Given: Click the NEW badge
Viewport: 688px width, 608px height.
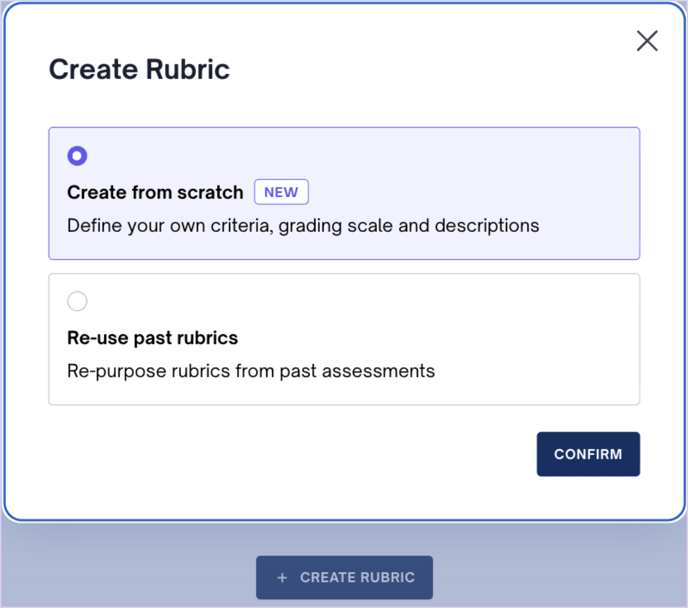Looking at the screenshot, I should pyautogui.click(x=281, y=192).
